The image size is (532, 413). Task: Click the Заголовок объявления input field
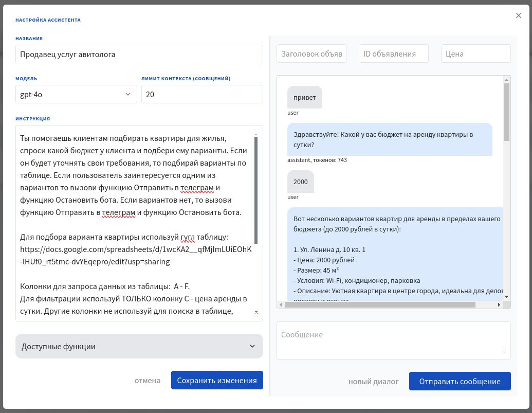[311, 53]
